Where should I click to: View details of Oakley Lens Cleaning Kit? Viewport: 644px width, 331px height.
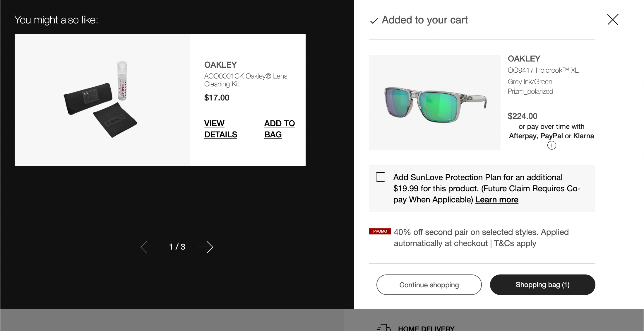click(220, 129)
